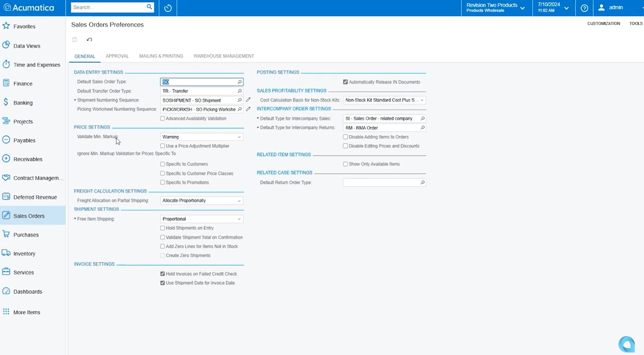Open the Freight Allocation on Partial Shipping dropdown

[x=239, y=201]
